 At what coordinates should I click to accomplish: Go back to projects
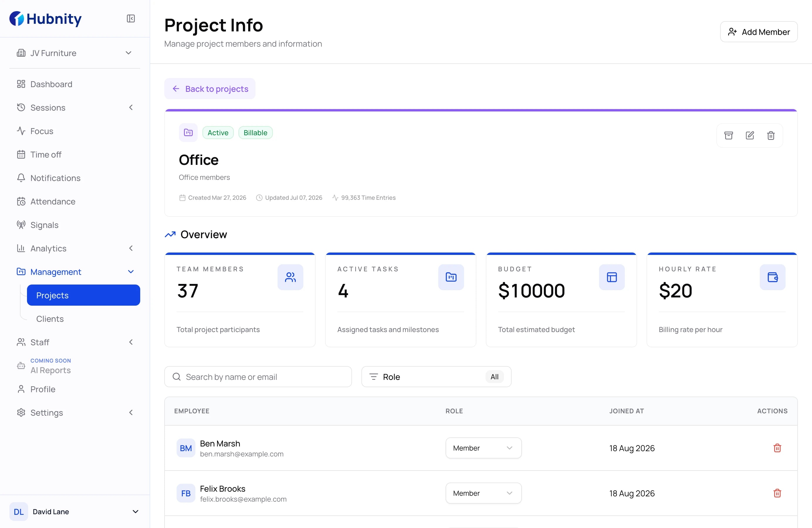point(210,89)
